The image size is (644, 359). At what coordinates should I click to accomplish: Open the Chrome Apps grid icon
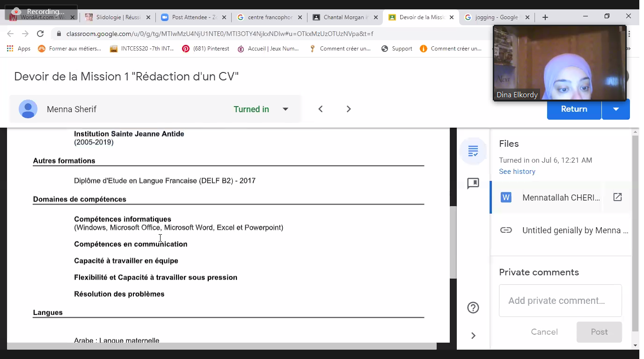point(10,49)
